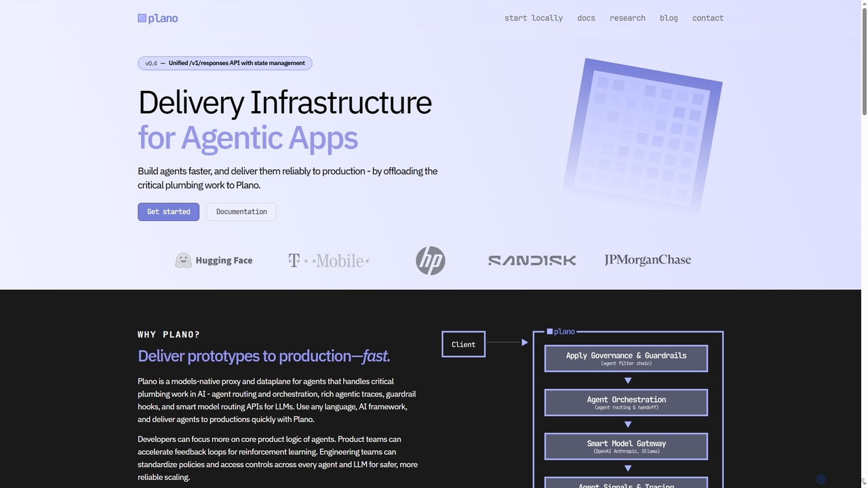
Task: Click the Client box in diagram
Action: point(464,344)
